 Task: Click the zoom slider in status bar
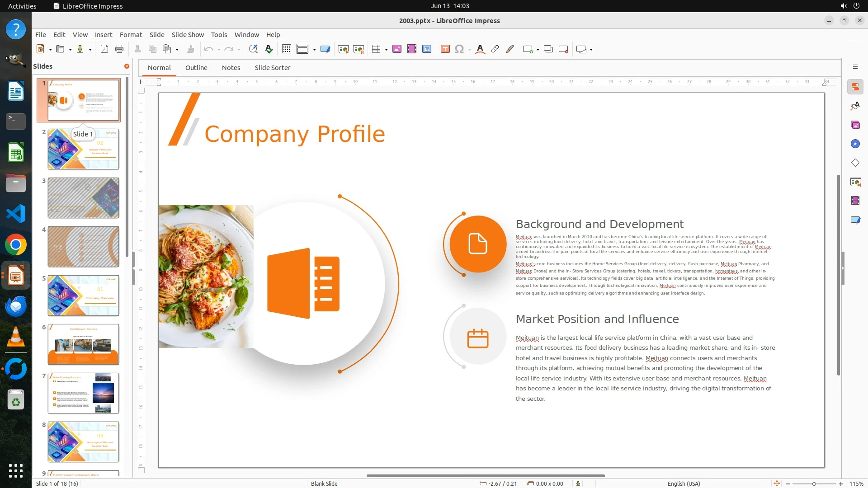[814, 483]
